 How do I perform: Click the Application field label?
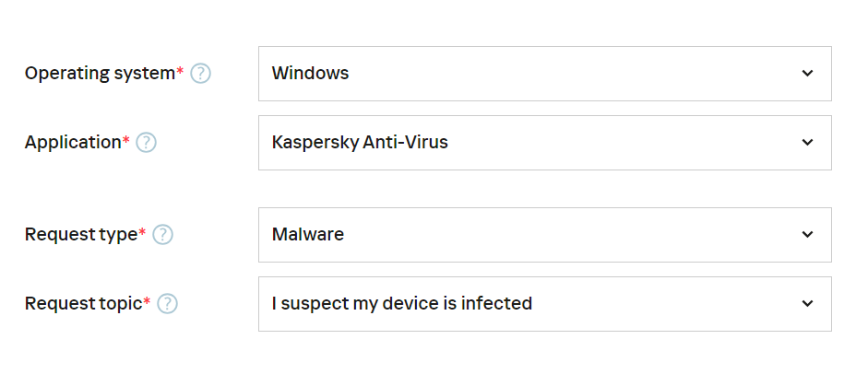[x=73, y=143]
